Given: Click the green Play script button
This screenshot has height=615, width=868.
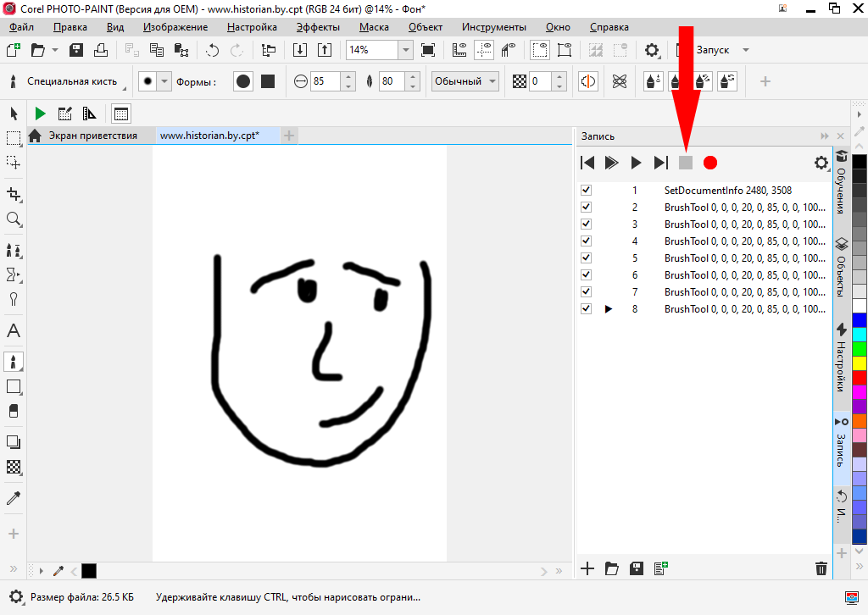Looking at the screenshot, I should [40, 114].
